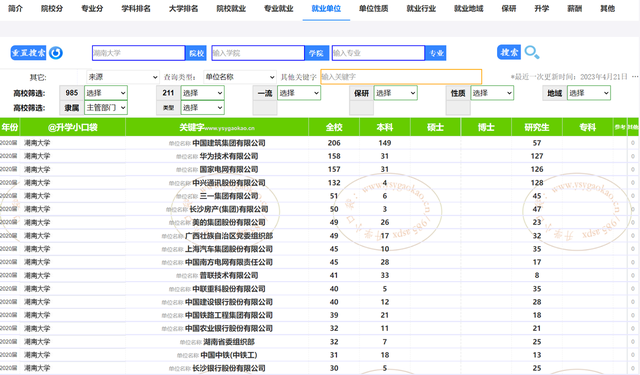Switch to the 专业分 tab

point(92,8)
